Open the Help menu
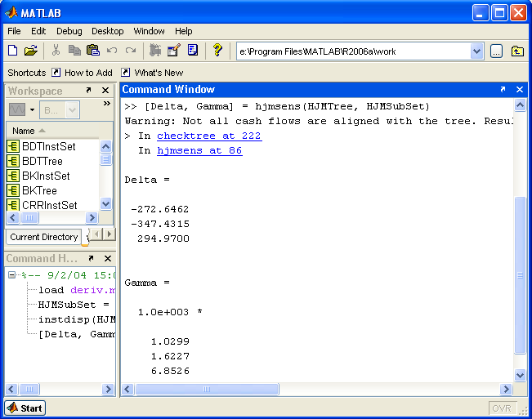Screen dimensions: 532x419 point(184,31)
